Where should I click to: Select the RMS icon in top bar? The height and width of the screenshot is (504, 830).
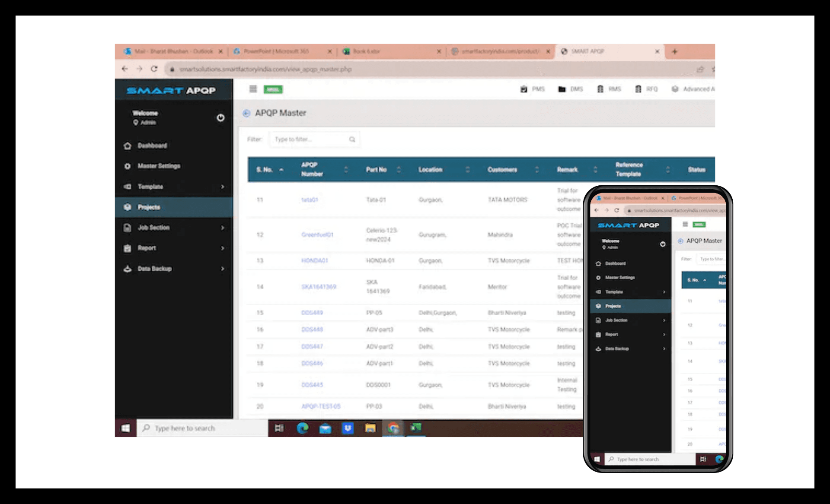(600, 89)
